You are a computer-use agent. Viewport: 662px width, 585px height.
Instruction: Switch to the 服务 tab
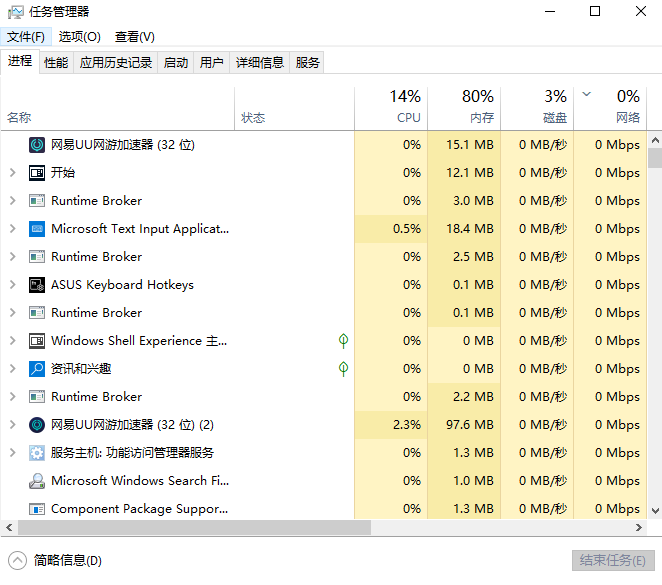pyautogui.click(x=307, y=63)
